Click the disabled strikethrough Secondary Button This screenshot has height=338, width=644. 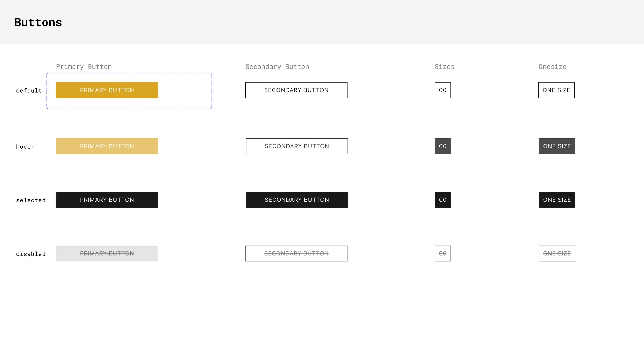(296, 253)
